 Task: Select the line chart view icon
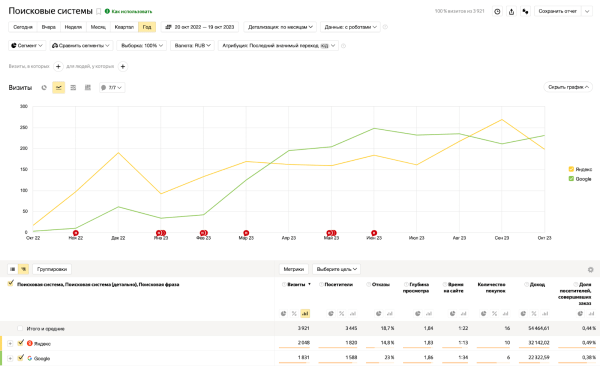tap(59, 88)
